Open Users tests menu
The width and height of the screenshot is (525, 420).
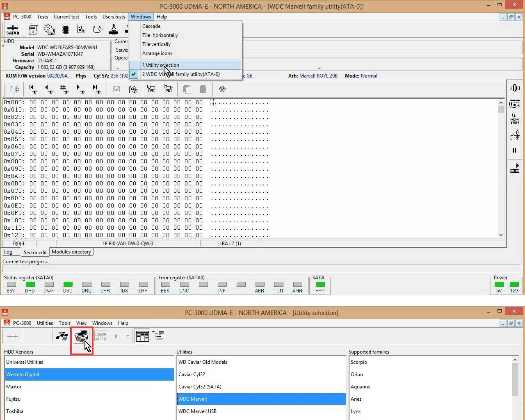[x=114, y=17]
